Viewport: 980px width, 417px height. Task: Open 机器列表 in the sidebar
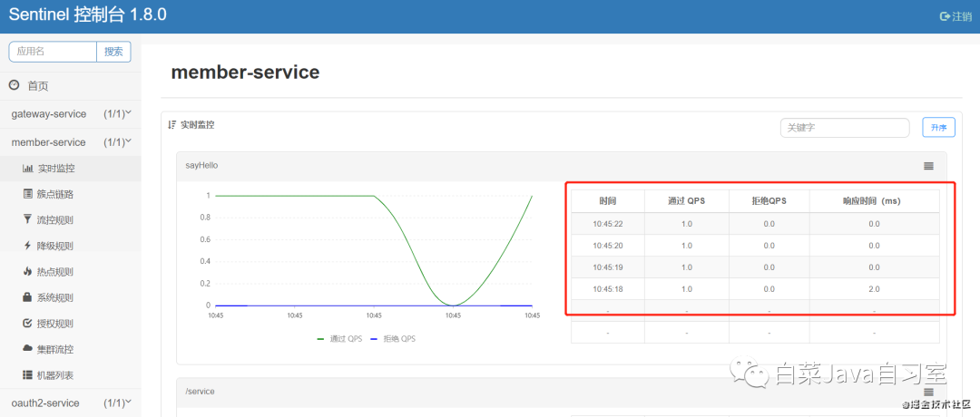(70, 375)
